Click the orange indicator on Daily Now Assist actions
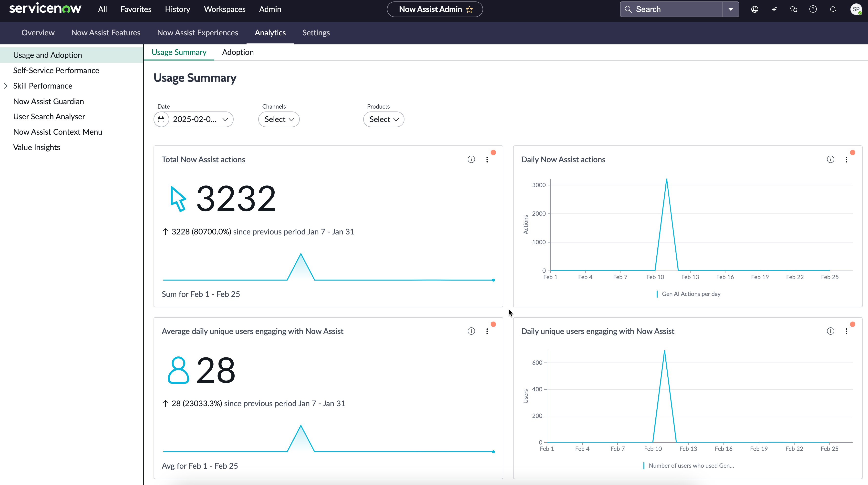The height and width of the screenshot is (485, 868). (852, 152)
